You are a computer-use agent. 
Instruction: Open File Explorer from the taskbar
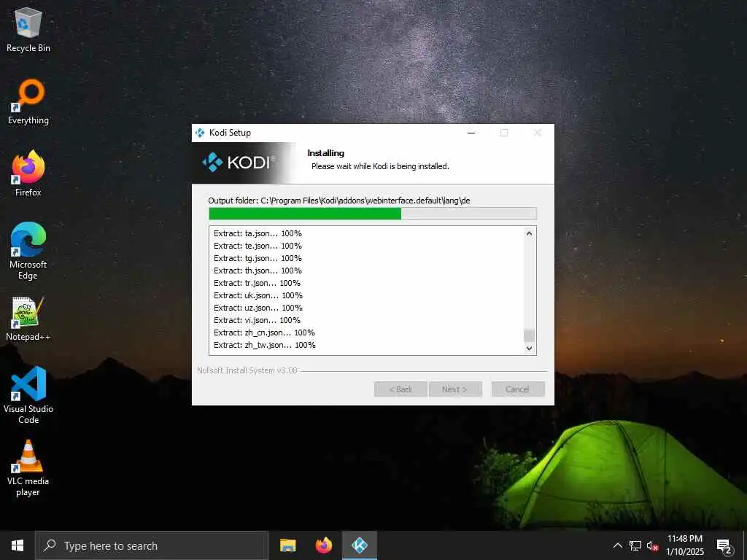click(x=287, y=545)
